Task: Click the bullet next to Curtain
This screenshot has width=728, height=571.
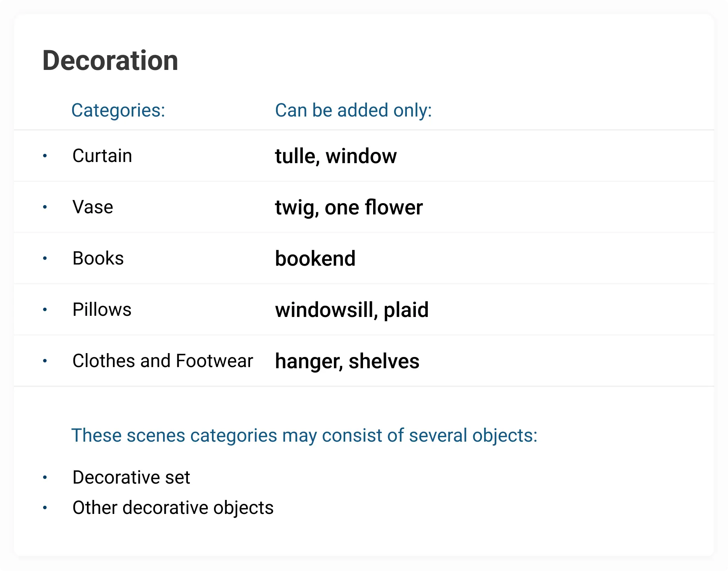Action: click(x=45, y=156)
